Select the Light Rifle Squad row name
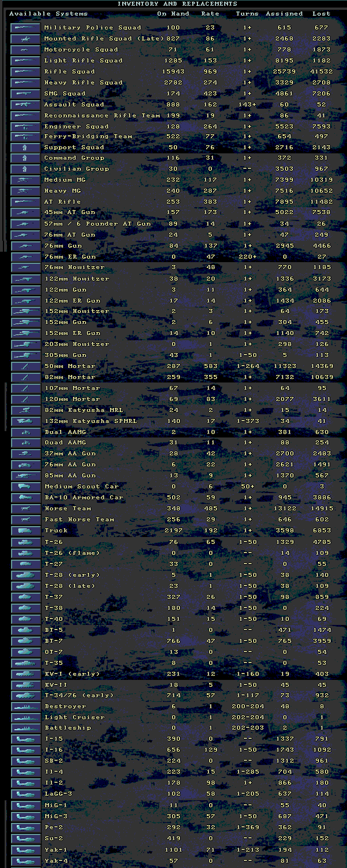 tap(83, 61)
